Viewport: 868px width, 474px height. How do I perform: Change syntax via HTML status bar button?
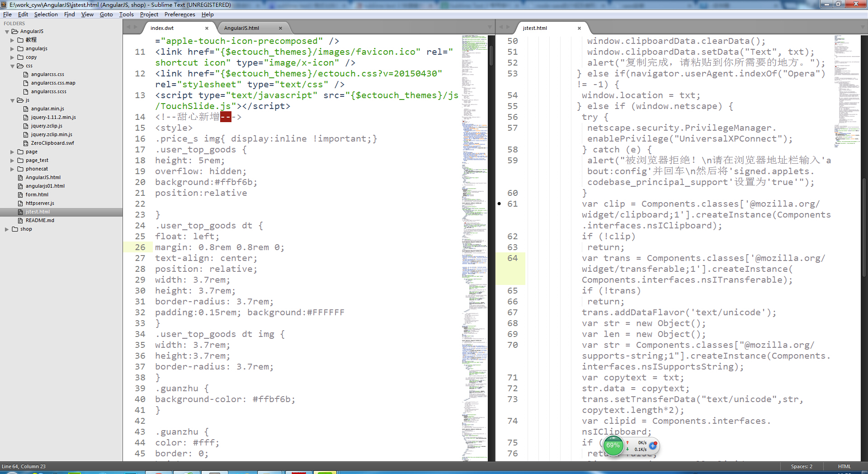(x=844, y=466)
